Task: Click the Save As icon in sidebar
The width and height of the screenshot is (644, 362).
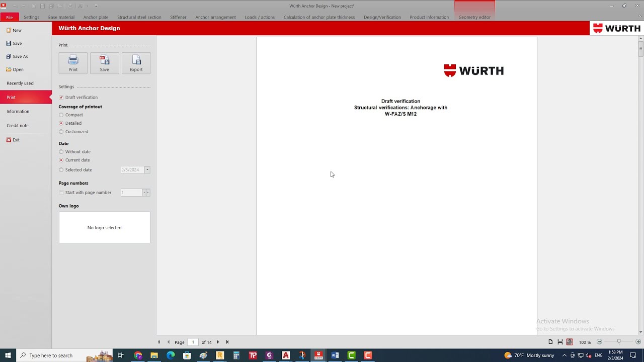Action: [x=9, y=56]
